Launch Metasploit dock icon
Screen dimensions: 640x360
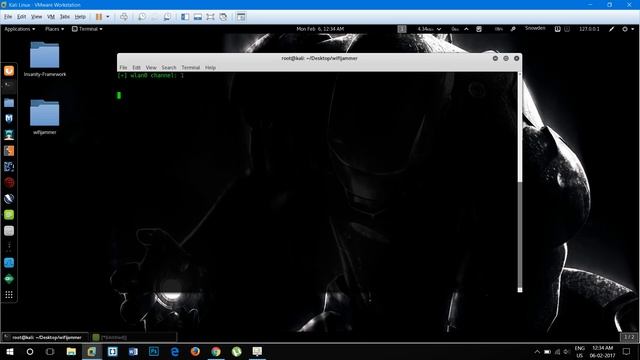tap(9, 118)
